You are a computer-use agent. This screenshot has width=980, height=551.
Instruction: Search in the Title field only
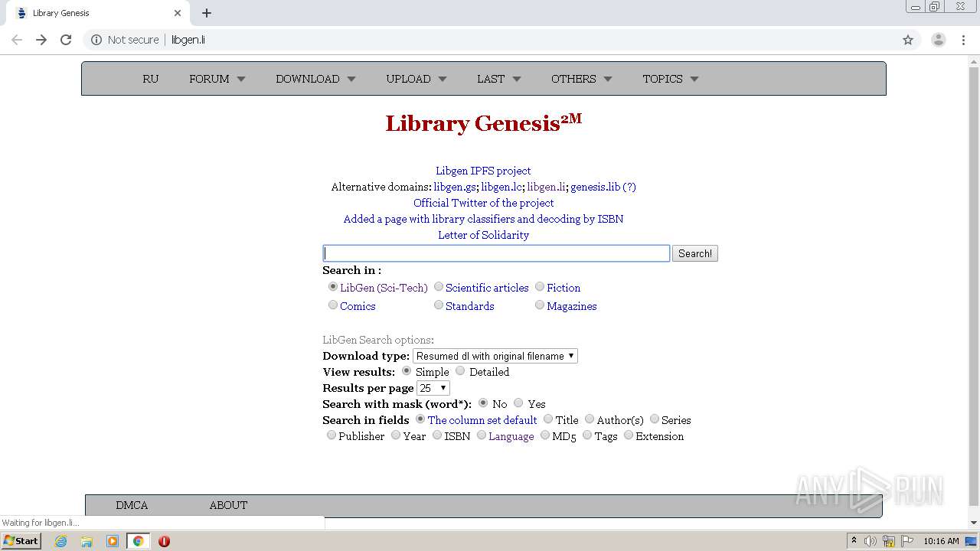(548, 419)
